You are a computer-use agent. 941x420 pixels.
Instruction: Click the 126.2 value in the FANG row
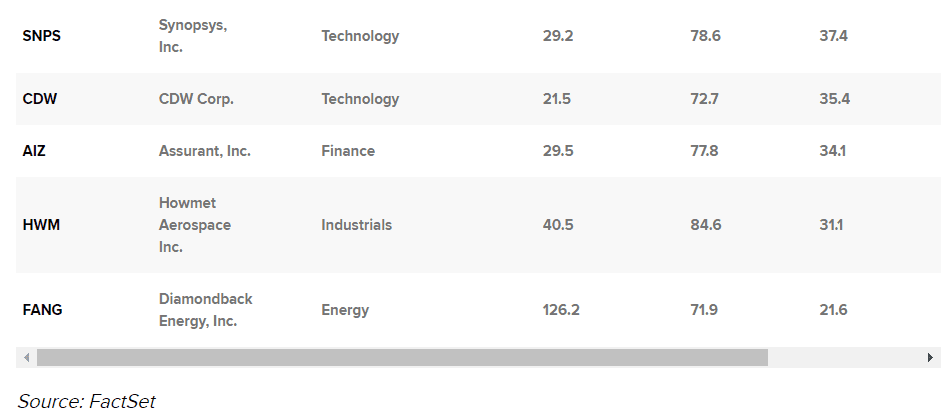[x=561, y=310]
